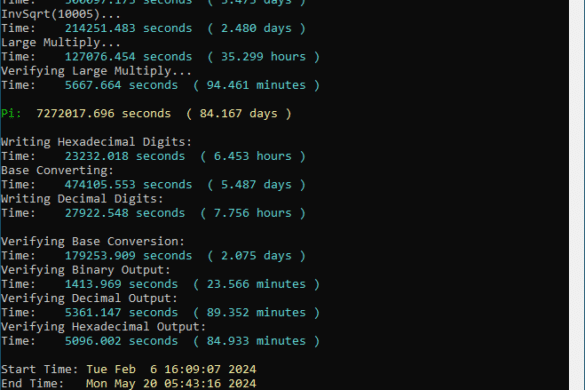Select the 127076.454 seconds value

(128, 57)
